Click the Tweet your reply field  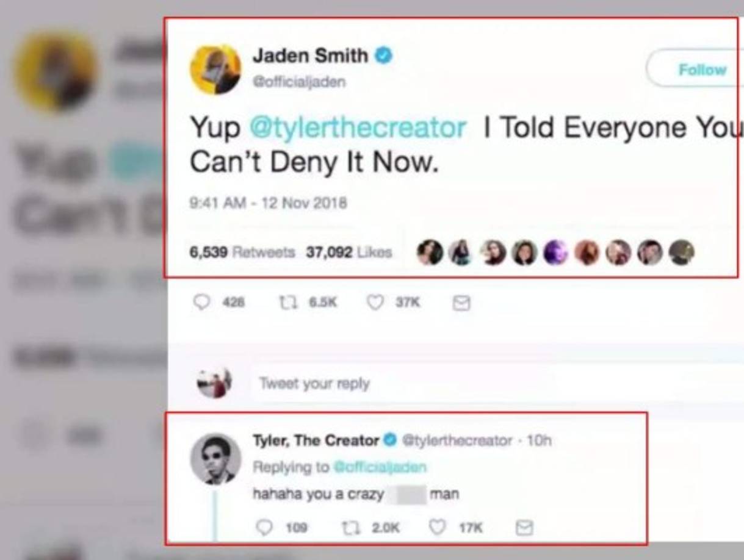pyautogui.click(x=403, y=384)
